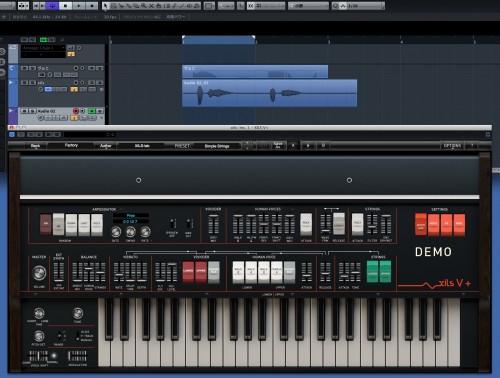500x378 pixels.
Task: Select the arrow Object Selection tool
Action: [106, 6]
